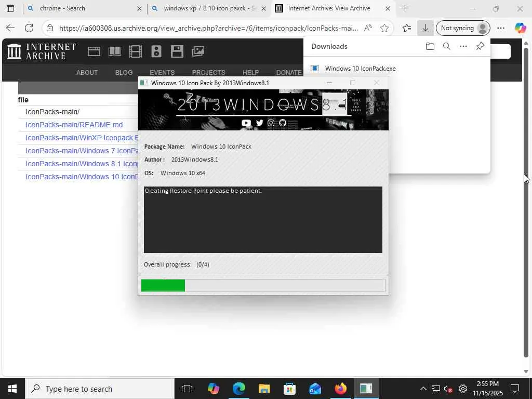Open HELP in Internet Archive menu

251,73
